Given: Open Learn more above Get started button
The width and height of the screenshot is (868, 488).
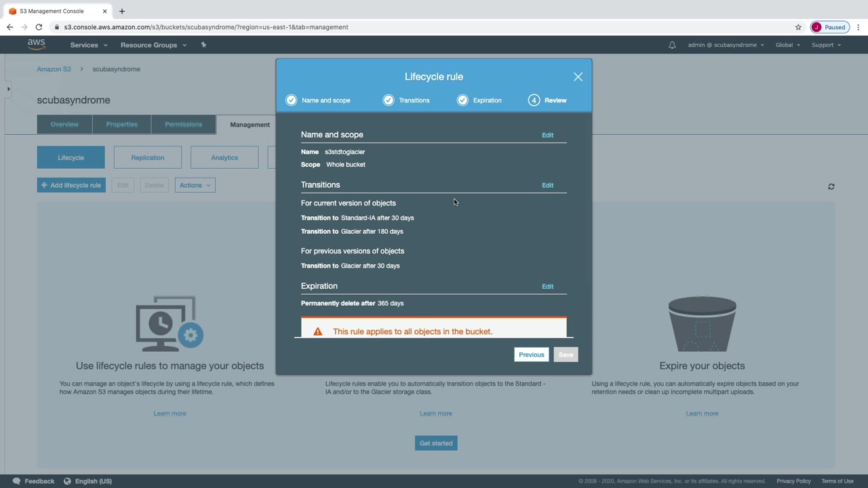Looking at the screenshot, I should 436,413.
